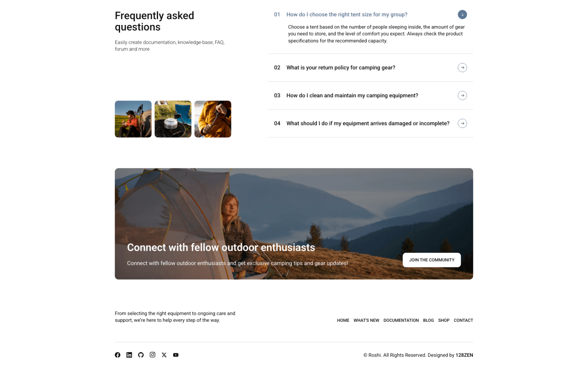Open What's New footer link
Viewport: 588px width, 368px height.
click(366, 321)
